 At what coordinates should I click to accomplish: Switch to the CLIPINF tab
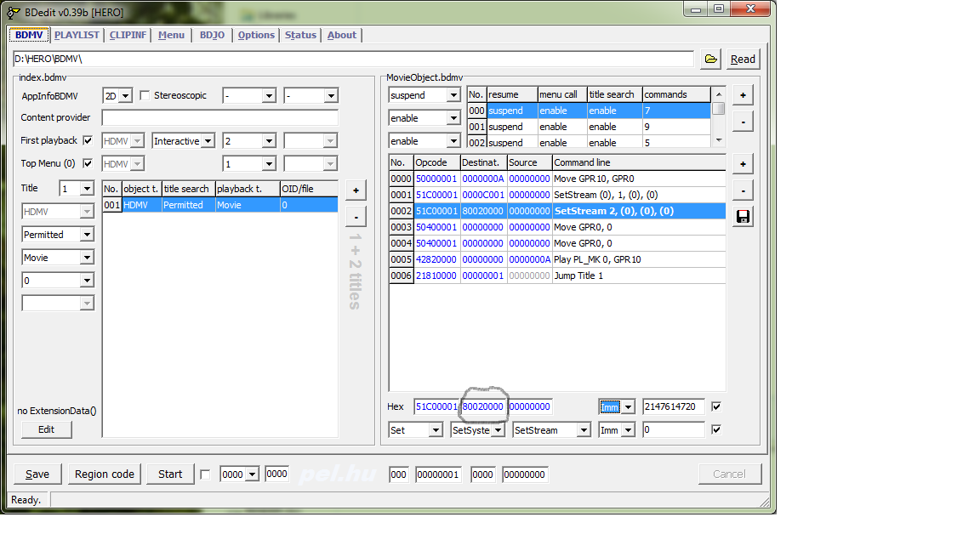(128, 35)
